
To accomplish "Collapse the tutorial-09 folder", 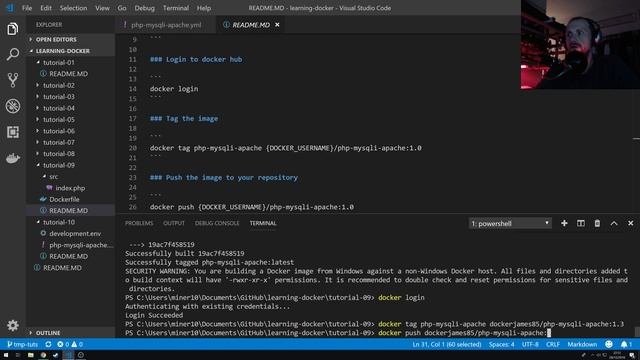I will [59, 165].
